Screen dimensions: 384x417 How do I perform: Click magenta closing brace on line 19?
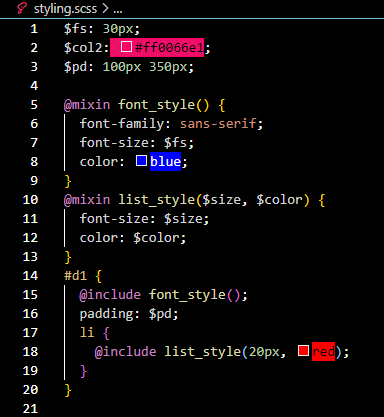[83, 371]
